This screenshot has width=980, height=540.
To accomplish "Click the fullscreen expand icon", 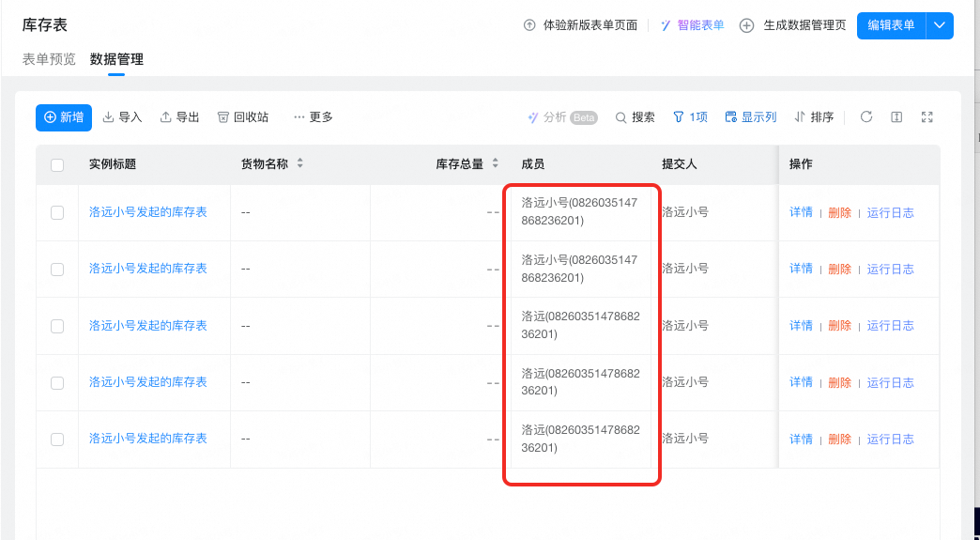I will 926,116.
